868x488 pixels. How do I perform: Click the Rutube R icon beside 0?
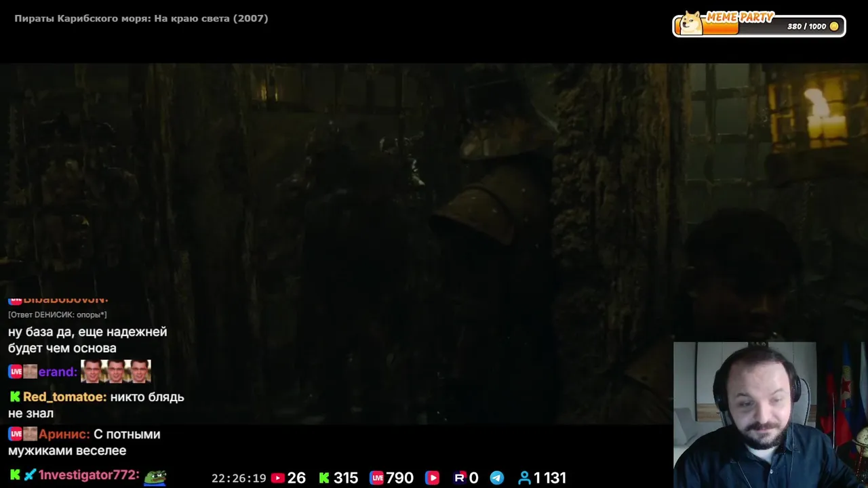pos(460,478)
